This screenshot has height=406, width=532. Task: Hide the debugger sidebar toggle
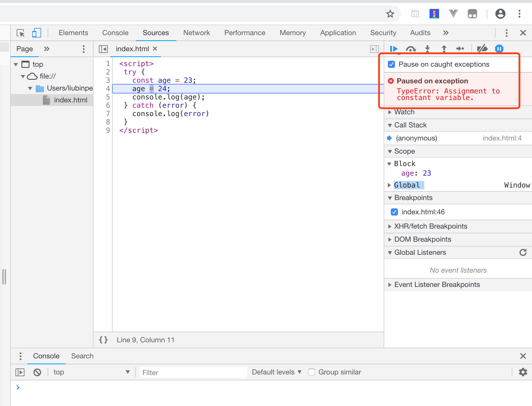[374, 49]
